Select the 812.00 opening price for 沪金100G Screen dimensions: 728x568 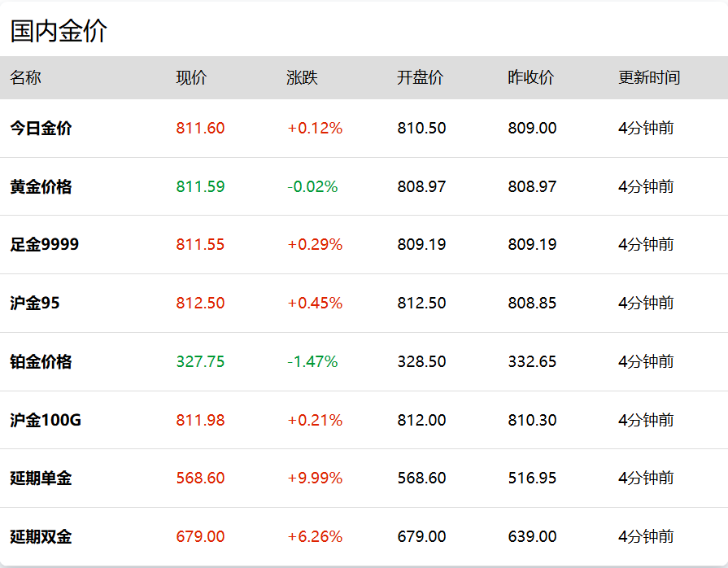421,420
